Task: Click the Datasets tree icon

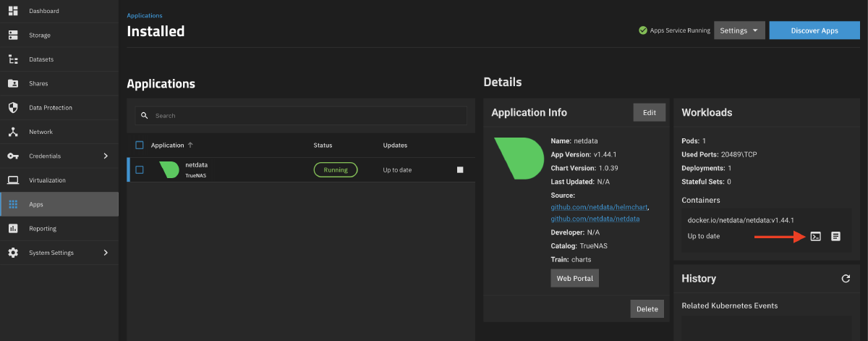Action: pyautogui.click(x=12, y=59)
